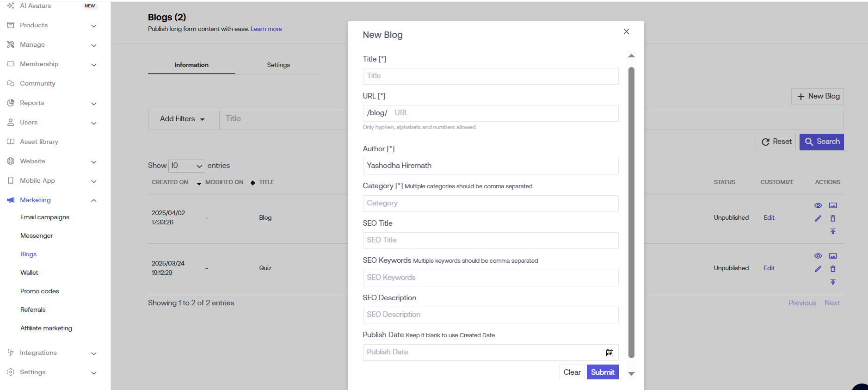This screenshot has width=868, height=390.
Task: Click the pencil edit icon for Blog row
Action: 818,218
